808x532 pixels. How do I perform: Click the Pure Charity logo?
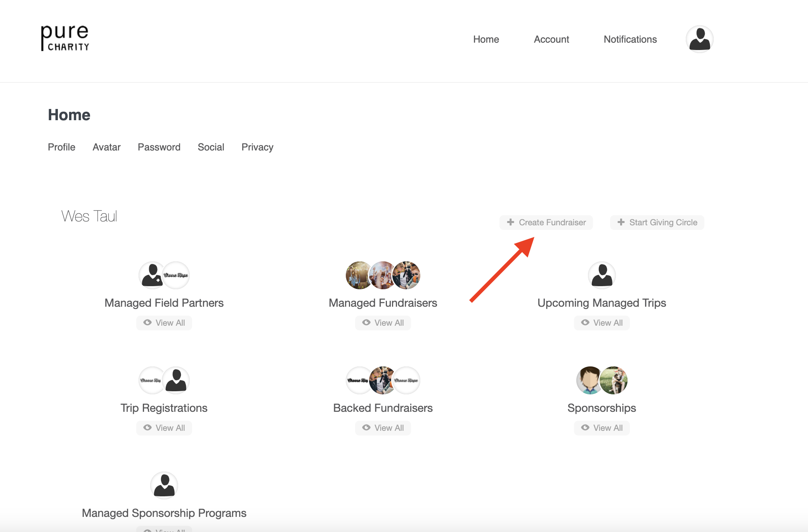(x=65, y=38)
